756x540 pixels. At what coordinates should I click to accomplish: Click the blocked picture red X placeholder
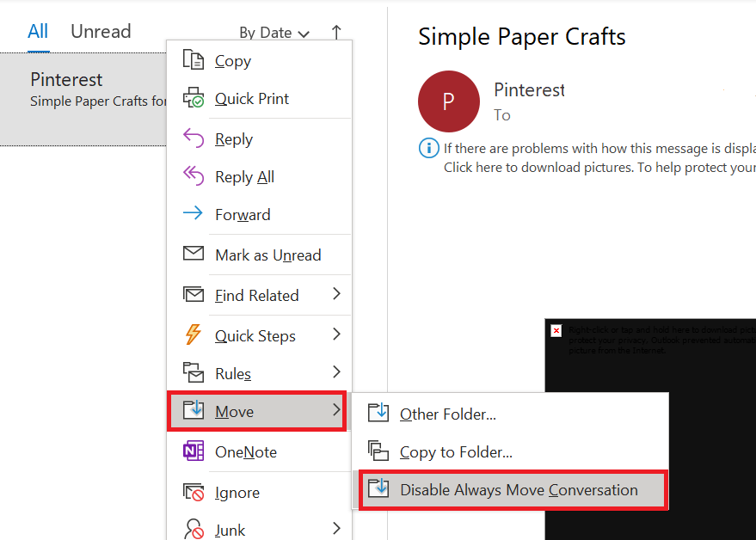click(x=556, y=330)
